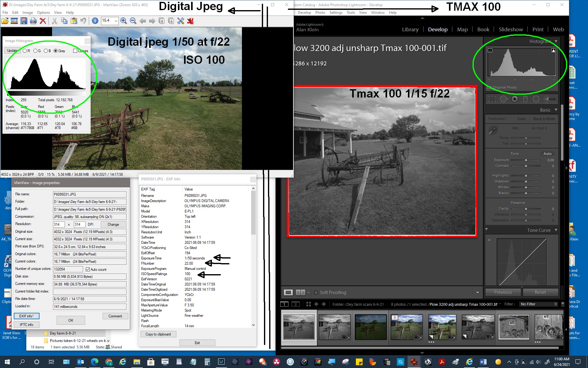Open IrfanView Options menu
This screenshot has width=588, height=368.
(43, 13)
